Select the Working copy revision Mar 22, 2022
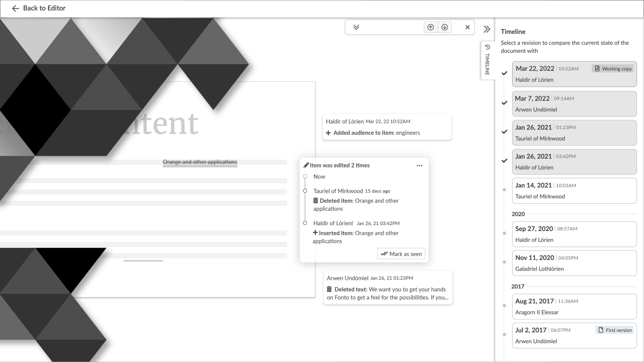This screenshot has width=644, height=362. 574,74
